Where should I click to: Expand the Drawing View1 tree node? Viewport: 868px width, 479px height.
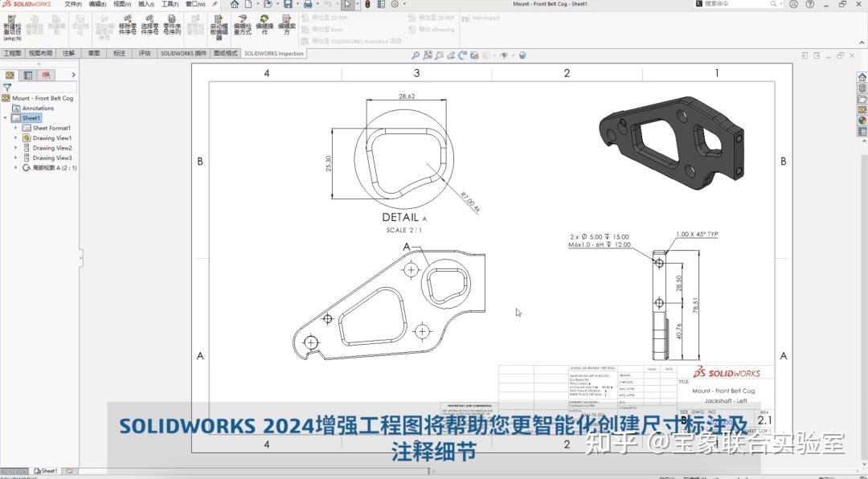pos(15,138)
